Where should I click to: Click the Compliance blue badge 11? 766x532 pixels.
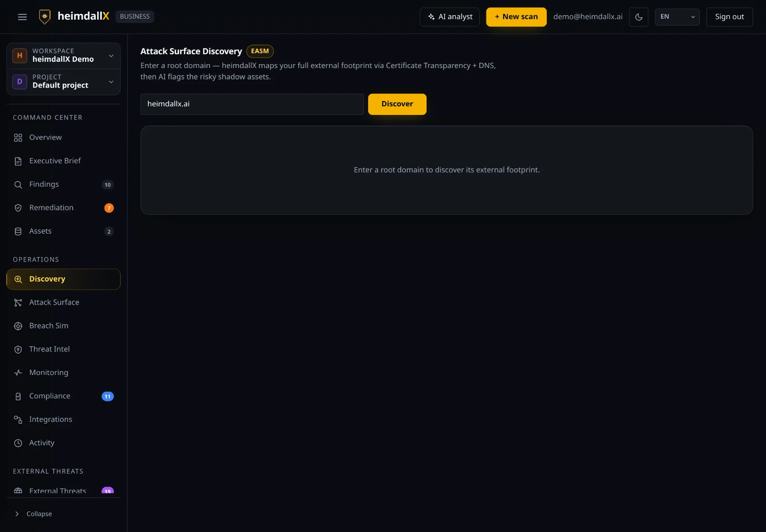108,396
